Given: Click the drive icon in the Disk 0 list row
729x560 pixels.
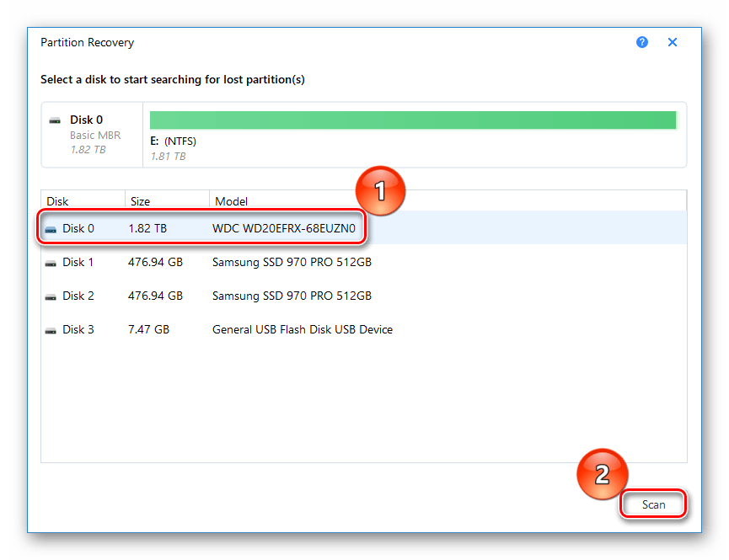Looking at the screenshot, I should click(x=52, y=229).
